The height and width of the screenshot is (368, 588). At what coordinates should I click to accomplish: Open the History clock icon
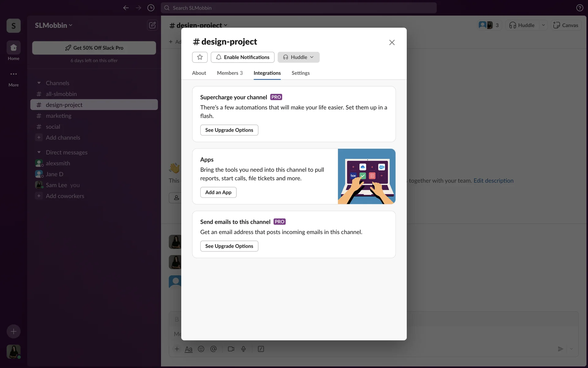tap(151, 8)
